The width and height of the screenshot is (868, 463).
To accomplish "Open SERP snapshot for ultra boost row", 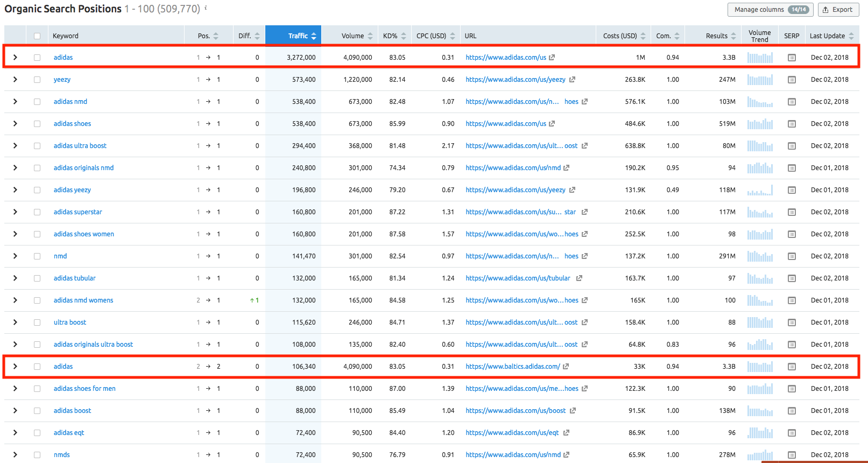I will pyautogui.click(x=792, y=322).
